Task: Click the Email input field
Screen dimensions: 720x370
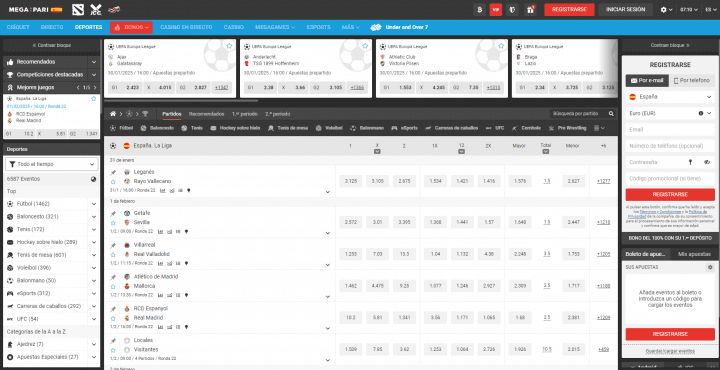Action: (x=670, y=129)
